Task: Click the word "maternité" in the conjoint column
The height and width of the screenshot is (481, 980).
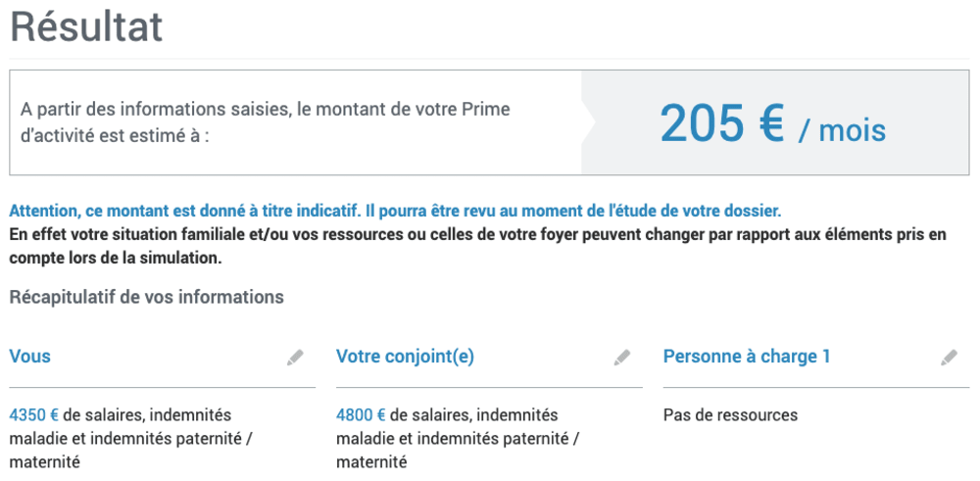Action: point(371,461)
